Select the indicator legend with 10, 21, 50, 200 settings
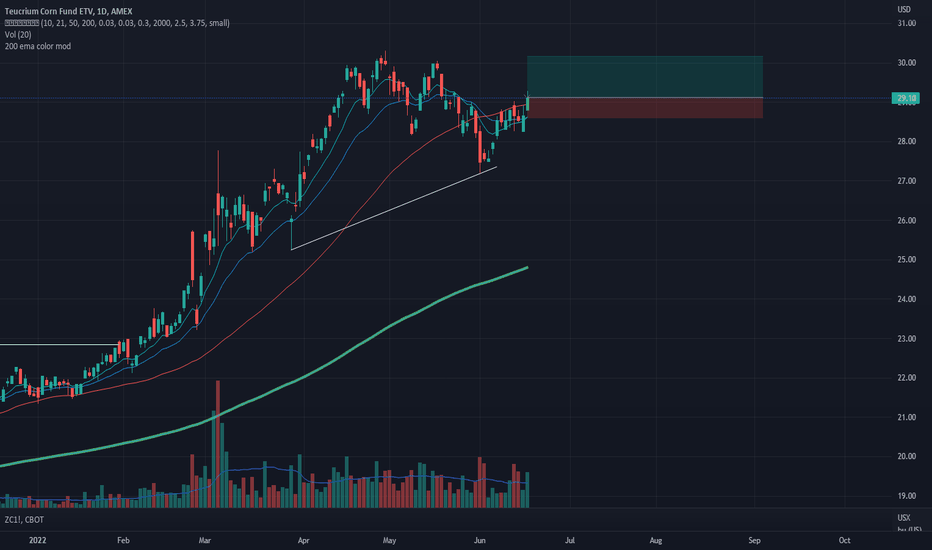 (x=117, y=23)
